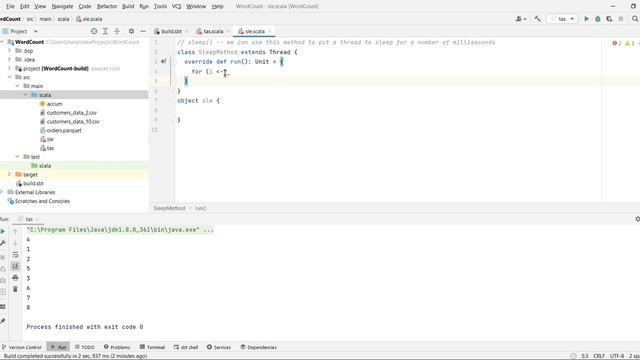Toggle scroll to end in Run console
The image size is (640, 360).
(15, 266)
